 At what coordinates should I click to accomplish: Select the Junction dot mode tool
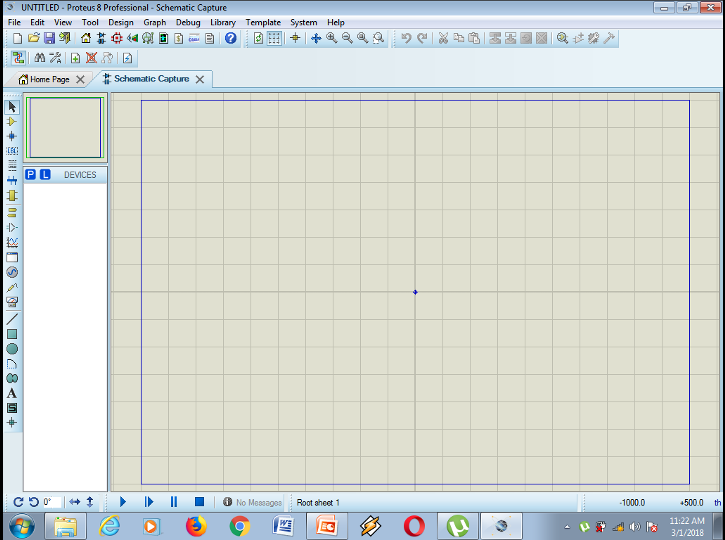coord(12,136)
